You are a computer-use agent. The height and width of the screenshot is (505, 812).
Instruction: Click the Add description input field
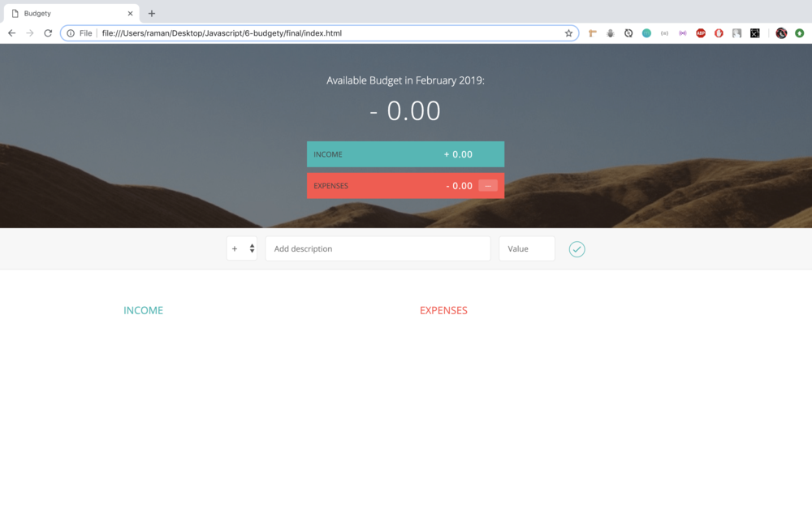[x=378, y=248]
